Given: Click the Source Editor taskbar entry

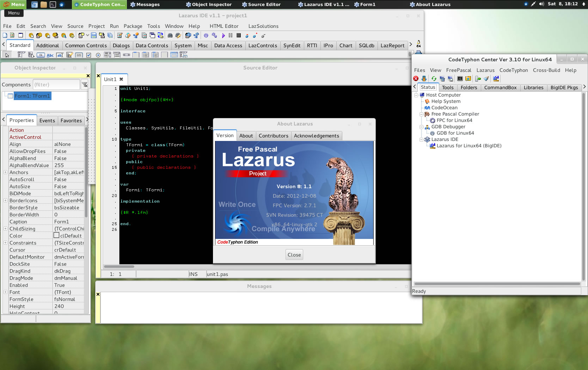Looking at the screenshot, I should 261,4.
